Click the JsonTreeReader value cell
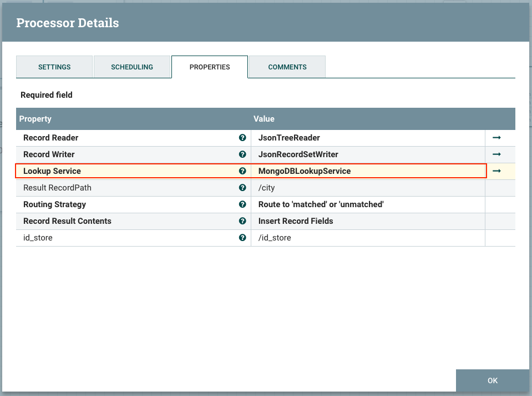 point(368,138)
